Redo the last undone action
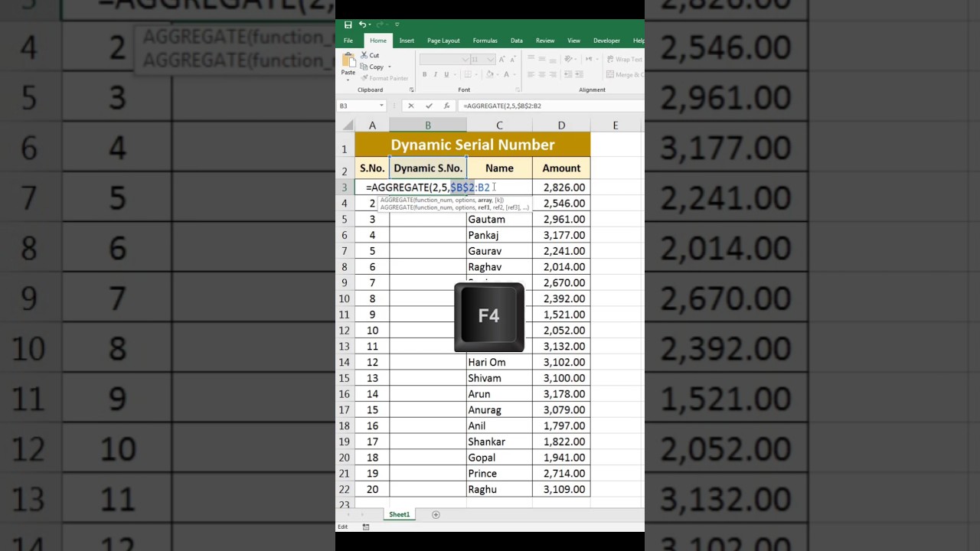This screenshot has width=980, height=551. click(380, 24)
